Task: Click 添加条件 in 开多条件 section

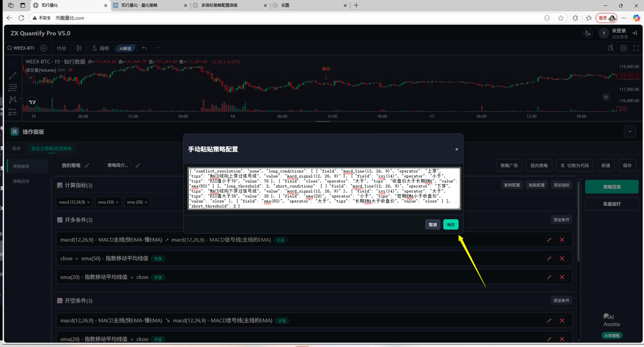Action: click(561, 220)
